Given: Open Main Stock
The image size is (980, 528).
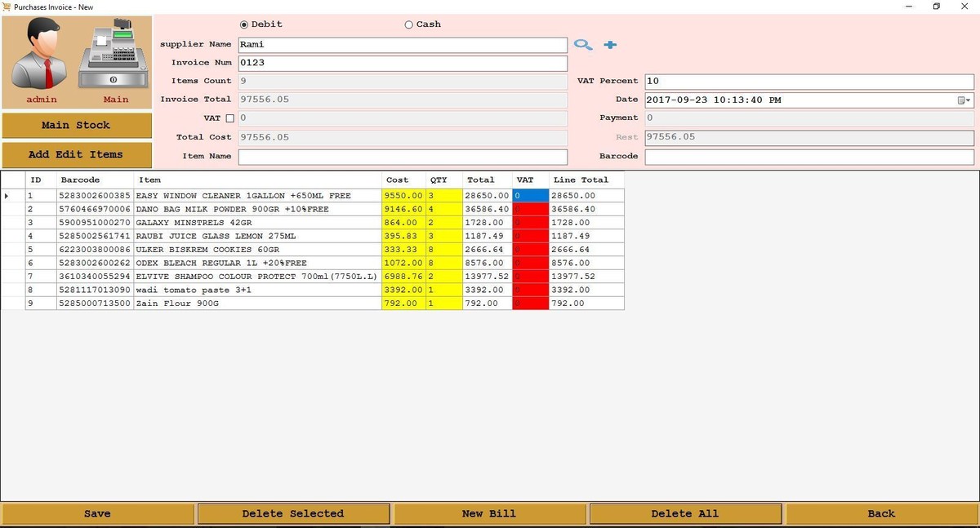Looking at the screenshot, I should tap(76, 125).
